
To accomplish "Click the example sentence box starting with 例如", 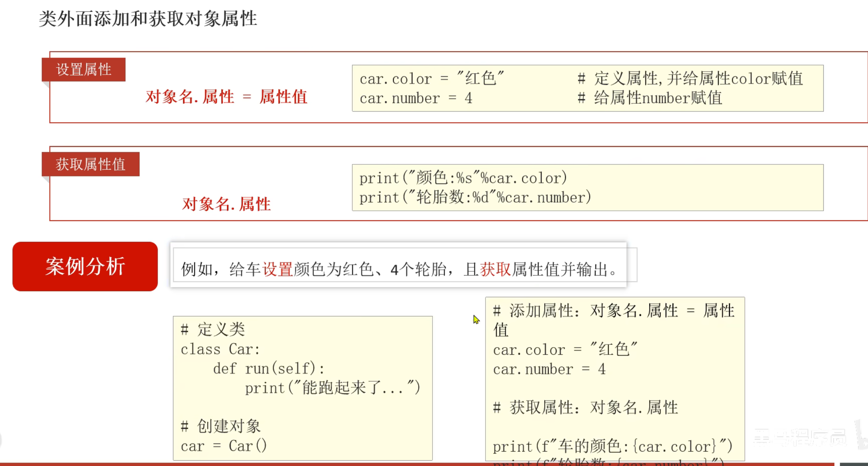I will click(398, 270).
